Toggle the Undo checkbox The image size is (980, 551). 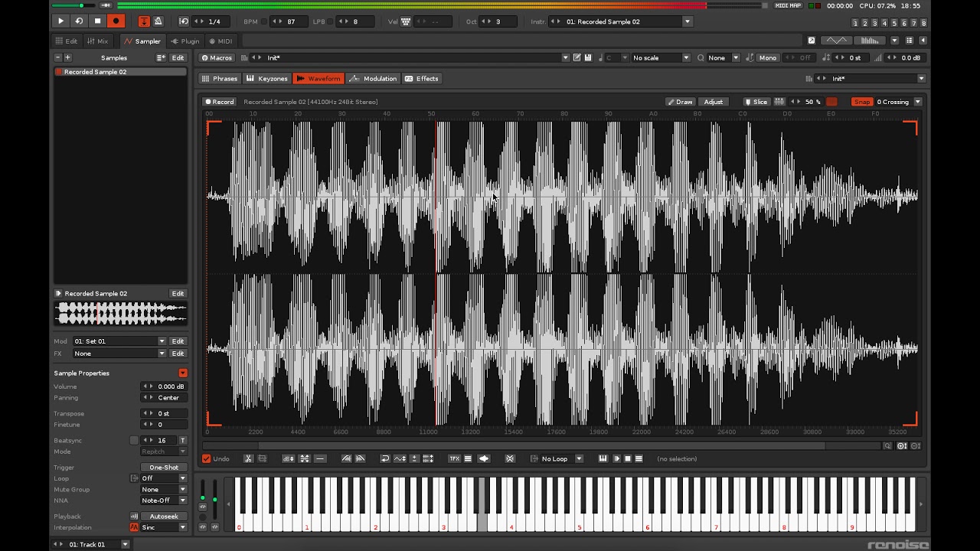206,458
